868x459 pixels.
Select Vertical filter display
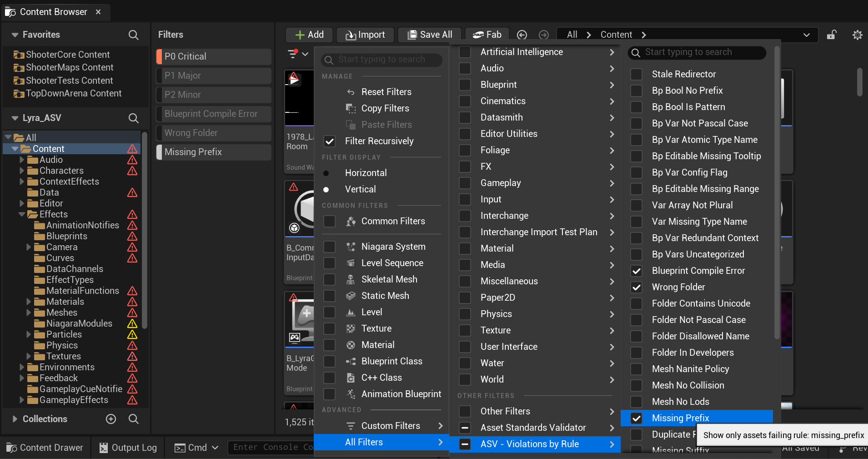pos(326,189)
